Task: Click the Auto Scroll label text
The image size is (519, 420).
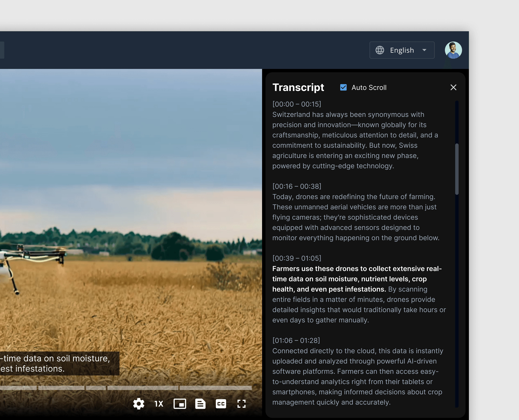Action: pyautogui.click(x=369, y=87)
